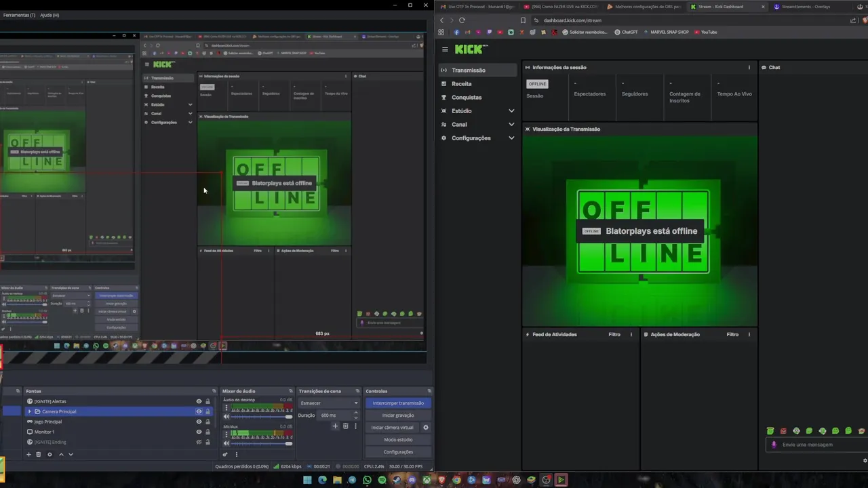Select Transmissão in Kick sidebar

478,70
